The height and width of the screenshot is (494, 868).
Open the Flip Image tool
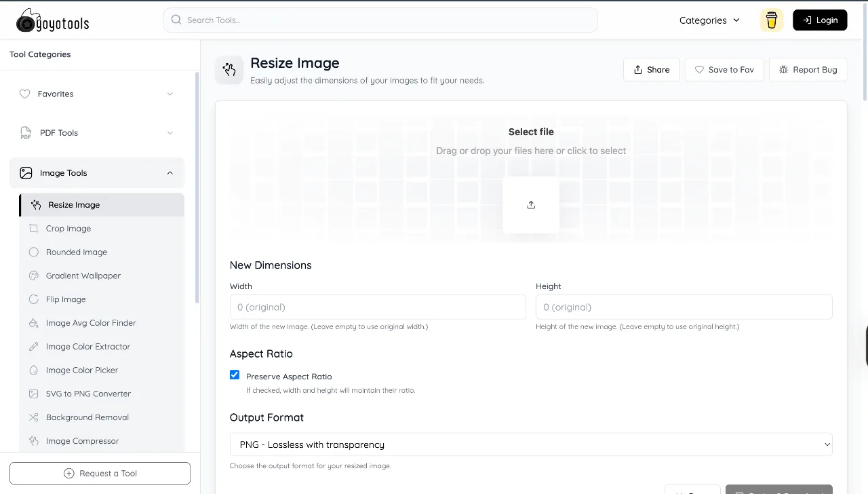point(102,299)
